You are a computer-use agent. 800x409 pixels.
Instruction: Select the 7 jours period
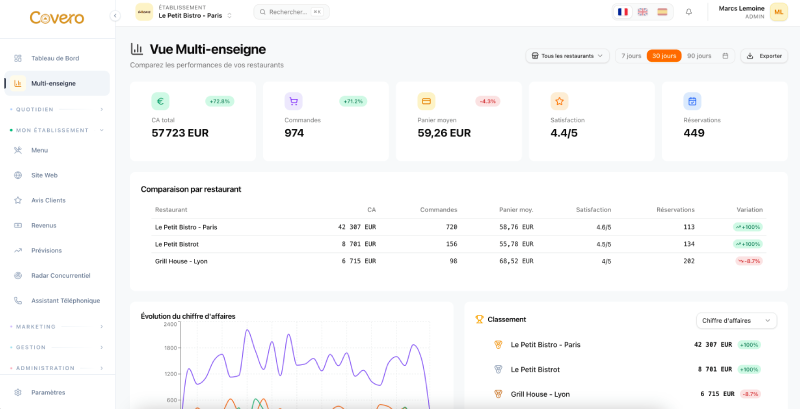[631, 56]
